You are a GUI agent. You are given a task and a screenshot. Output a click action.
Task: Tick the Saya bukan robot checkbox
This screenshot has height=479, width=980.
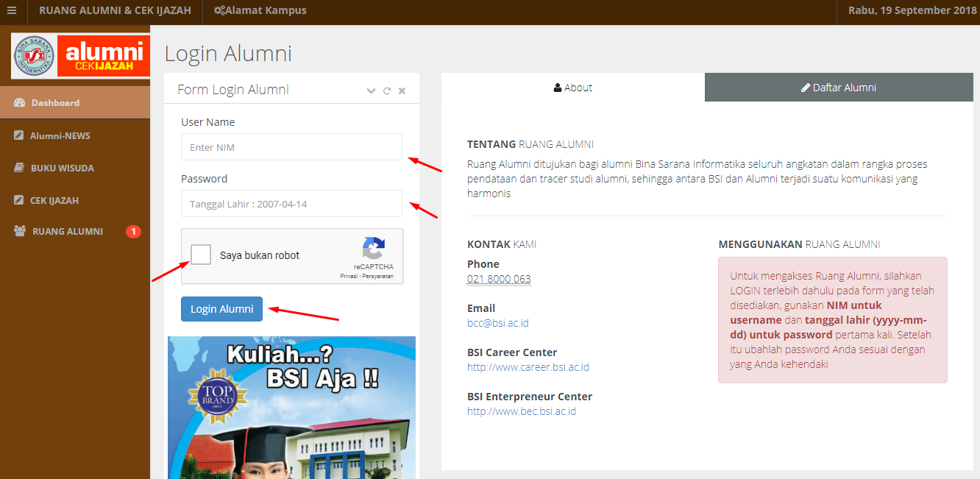click(x=201, y=255)
